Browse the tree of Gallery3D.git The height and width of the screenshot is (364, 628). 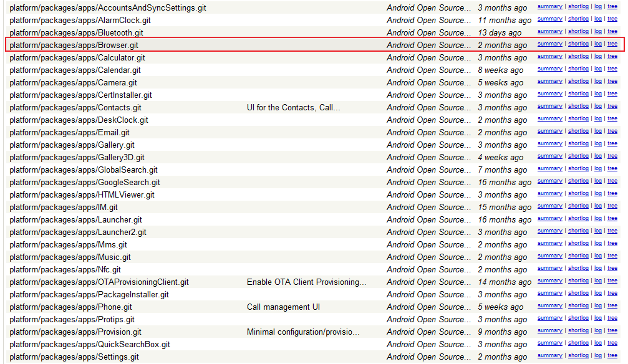(x=612, y=156)
